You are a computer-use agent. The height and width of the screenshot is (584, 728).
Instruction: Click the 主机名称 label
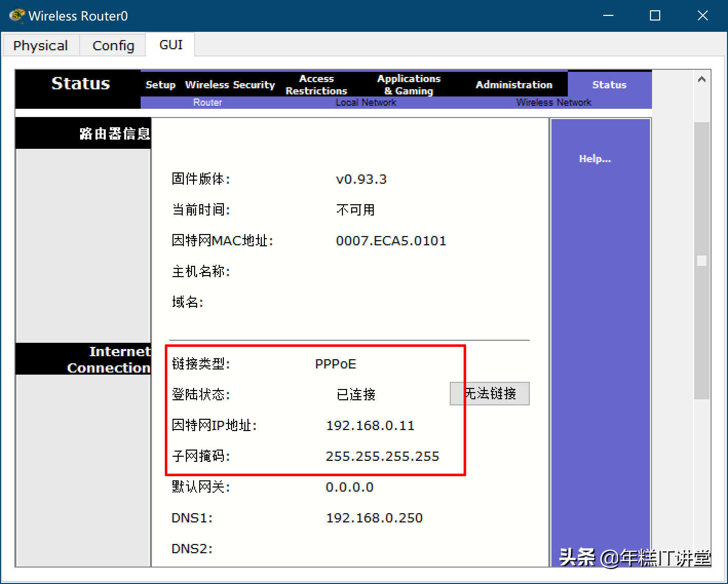point(201,271)
